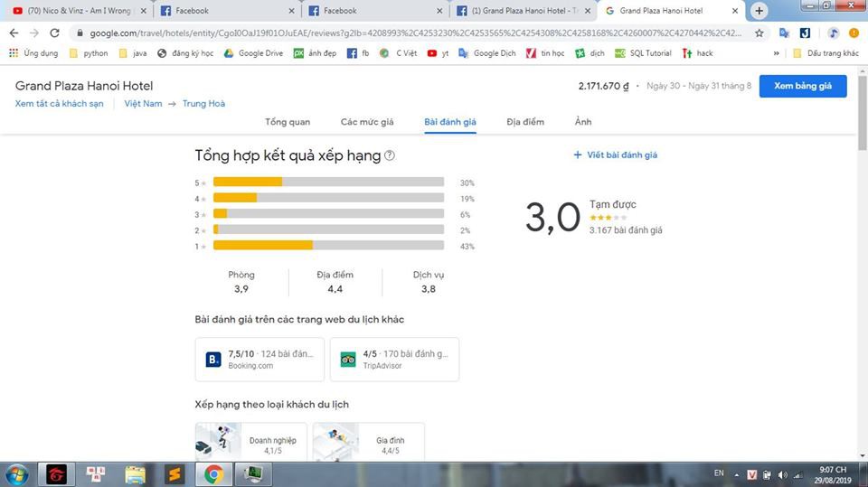The image size is (868, 487).
Task: Click the 2.171.670 ₫ price
Action: point(603,86)
